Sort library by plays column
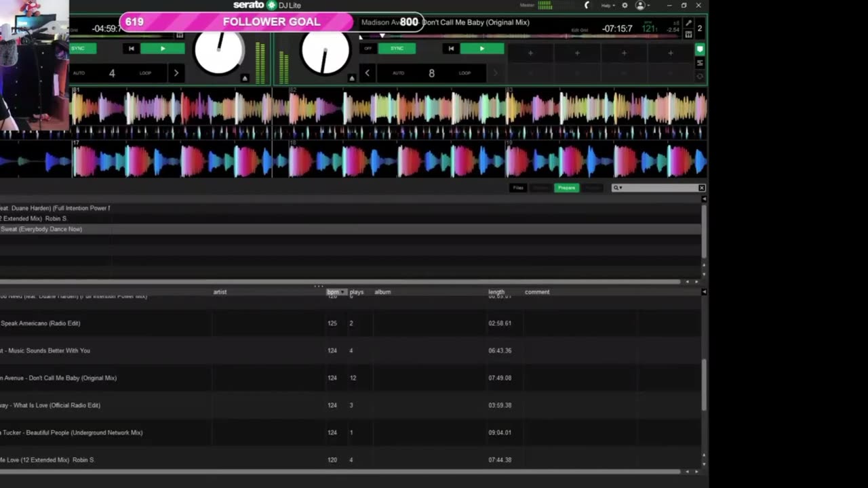The width and height of the screenshot is (868, 488). pos(357,292)
